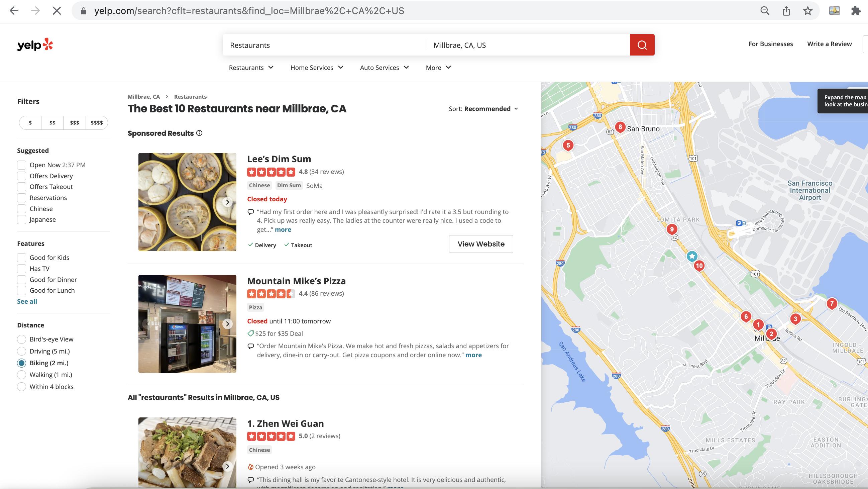Select Walking (1 mi.) distance option
The width and height of the screenshot is (868, 489).
click(21, 375)
